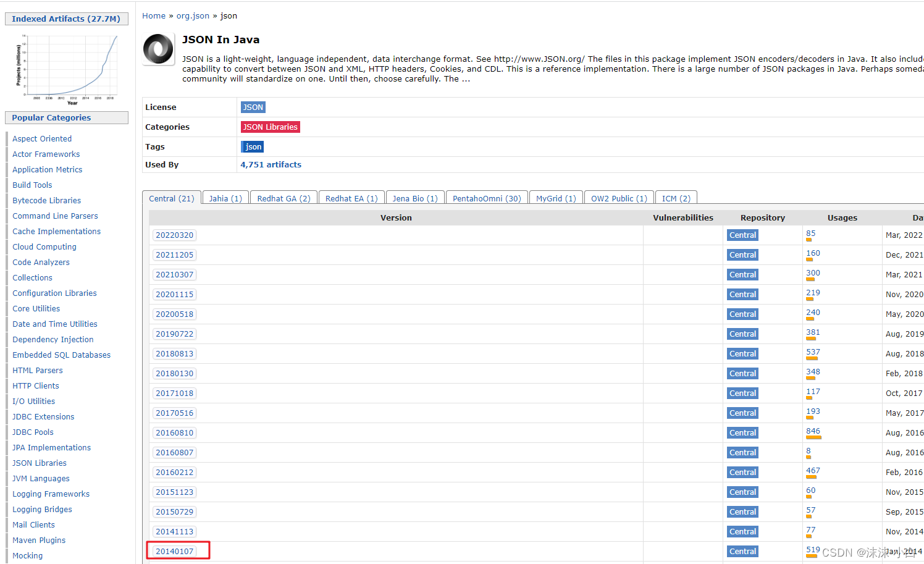Open version 20160810

tap(175, 433)
